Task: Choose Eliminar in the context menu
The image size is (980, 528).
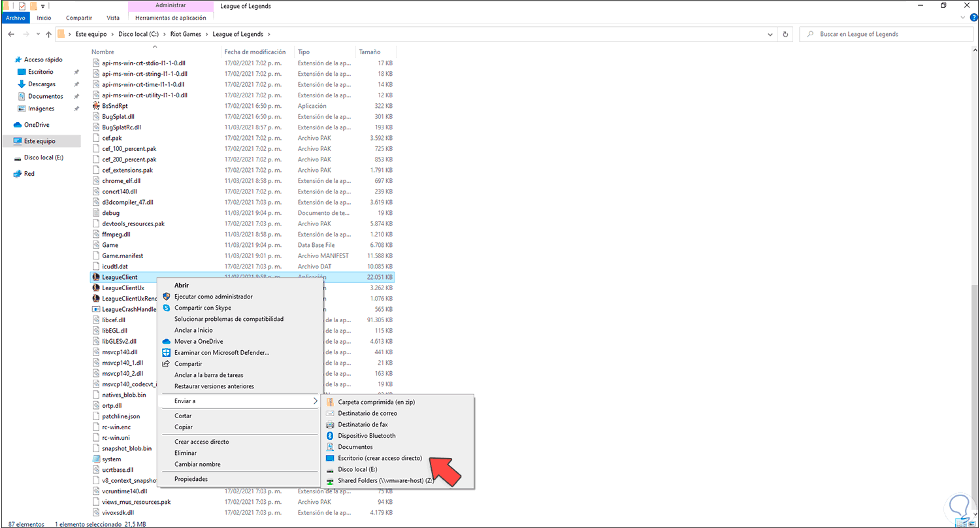Action: pos(186,453)
